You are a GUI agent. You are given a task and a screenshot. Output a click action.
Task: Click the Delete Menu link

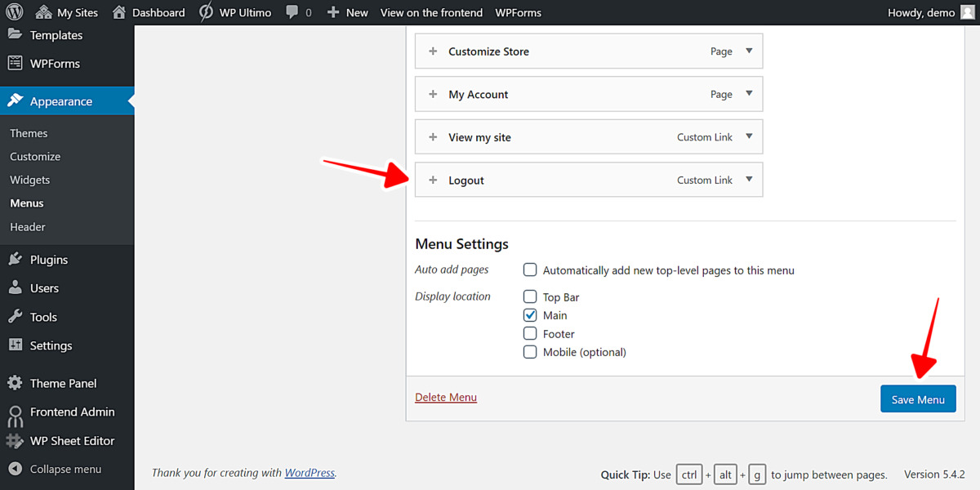point(445,397)
